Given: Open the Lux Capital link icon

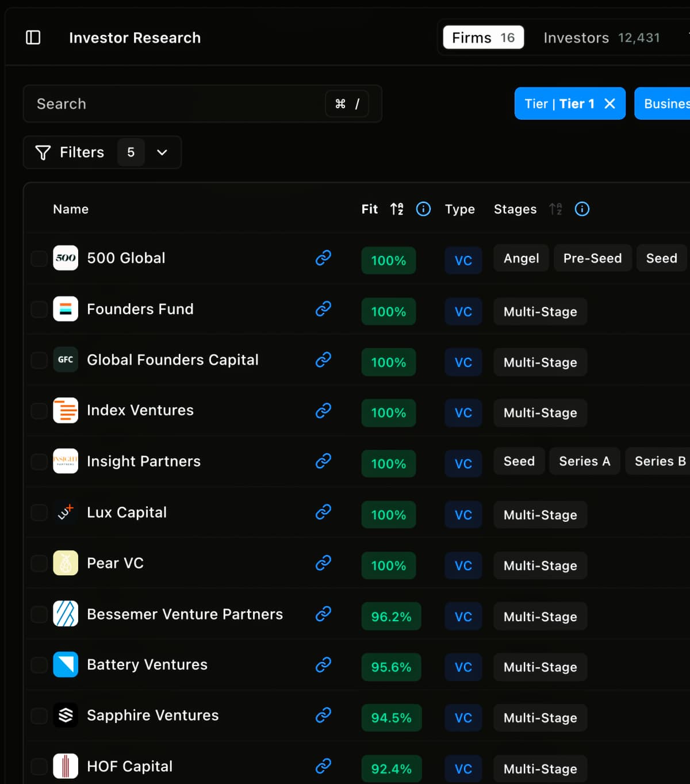Looking at the screenshot, I should (323, 512).
